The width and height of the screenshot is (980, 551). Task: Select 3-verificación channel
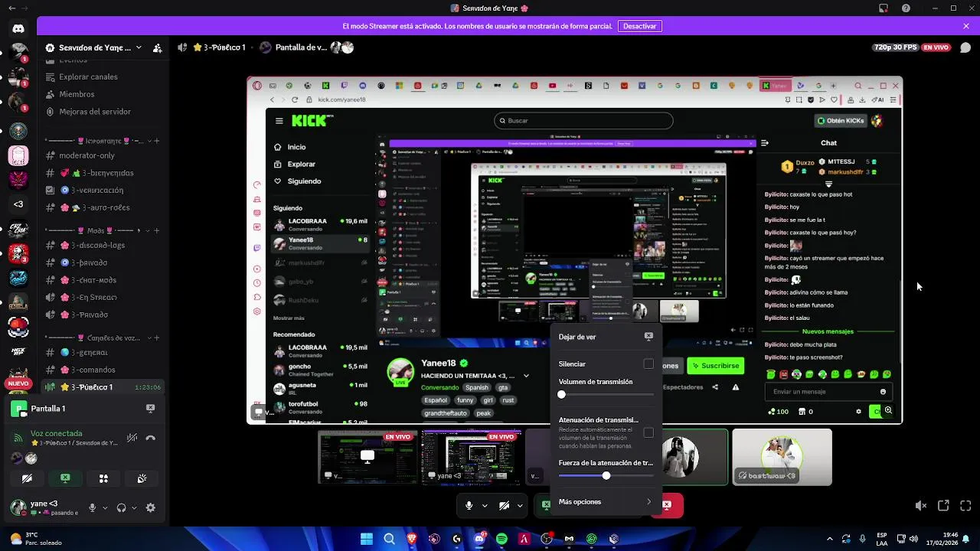tap(103, 190)
